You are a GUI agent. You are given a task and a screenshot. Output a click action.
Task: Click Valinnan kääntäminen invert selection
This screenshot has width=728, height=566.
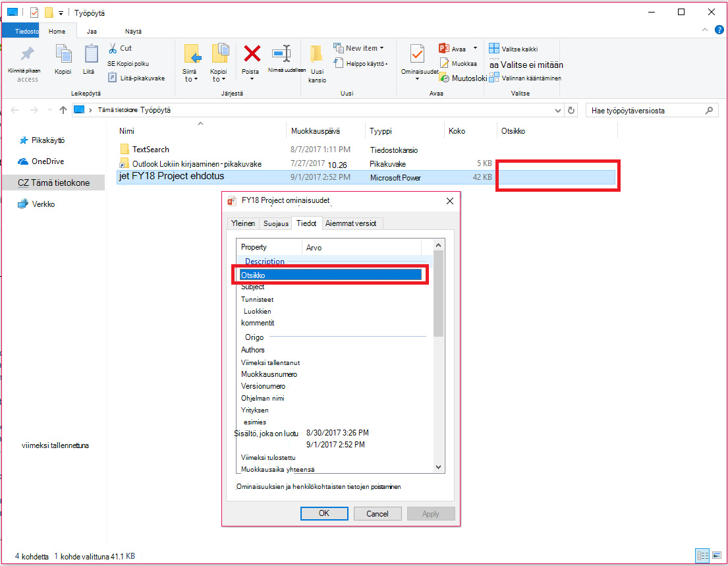point(525,78)
